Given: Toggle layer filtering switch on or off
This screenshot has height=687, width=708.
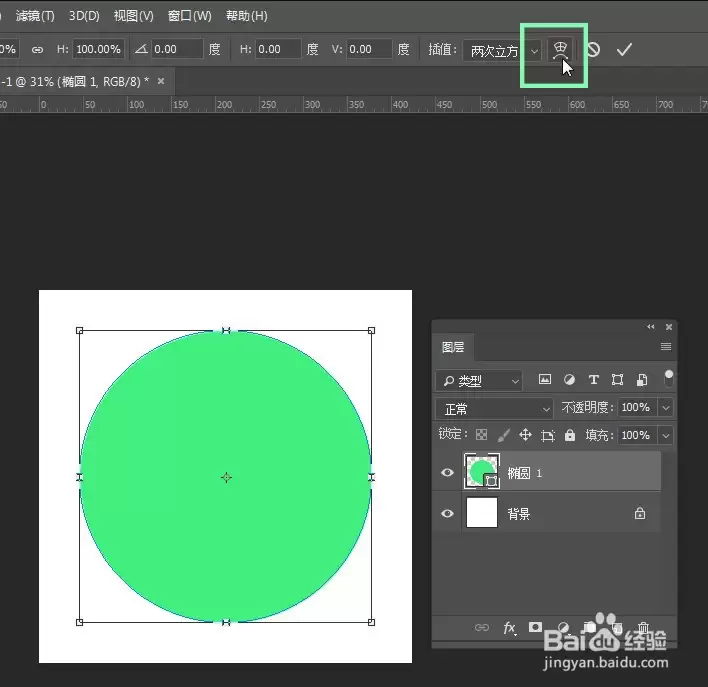Looking at the screenshot, I should point(669,379).
